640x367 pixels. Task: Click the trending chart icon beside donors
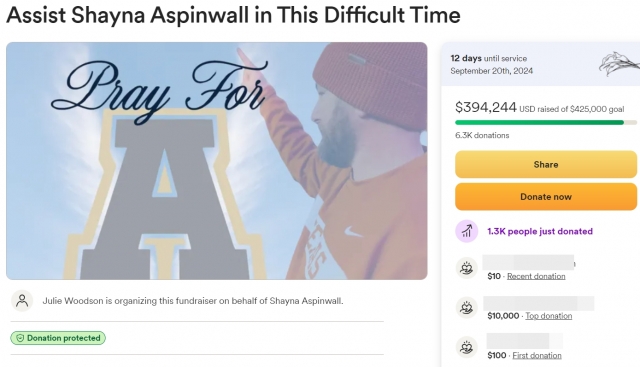[x=467, y=231]
